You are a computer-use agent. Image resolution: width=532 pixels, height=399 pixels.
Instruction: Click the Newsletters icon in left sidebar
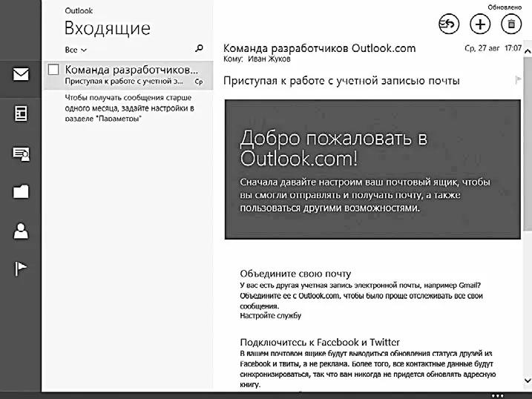21,113
